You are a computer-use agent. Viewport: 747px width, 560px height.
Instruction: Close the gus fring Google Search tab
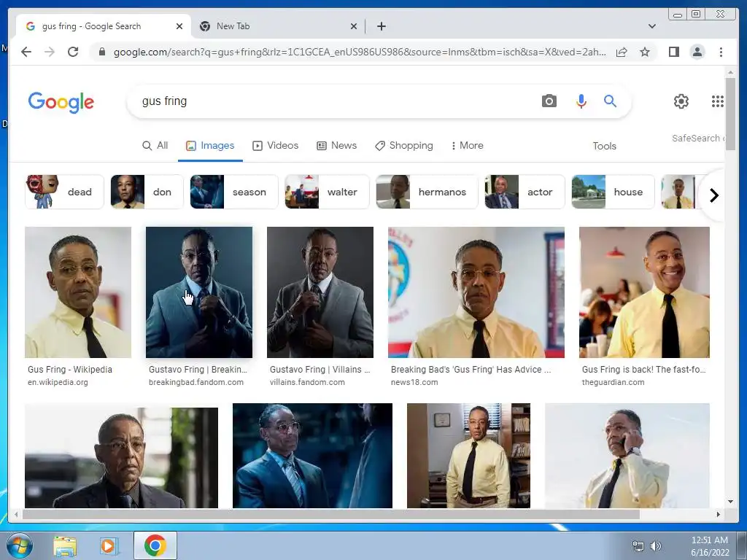click(x=179, y=26)
